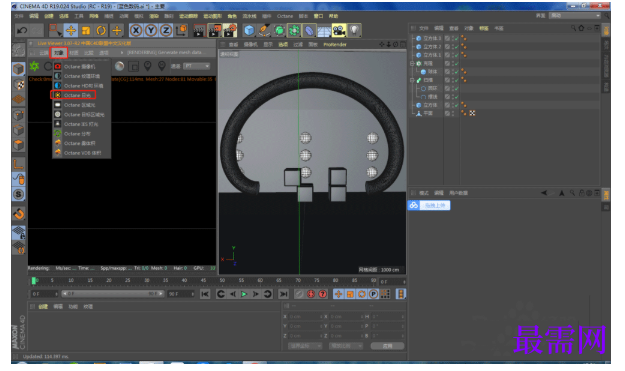The width and height of the screenshot is (625, 371).
Task: Click the Render View clapperboard icon
Action: (x=199, y=31)
